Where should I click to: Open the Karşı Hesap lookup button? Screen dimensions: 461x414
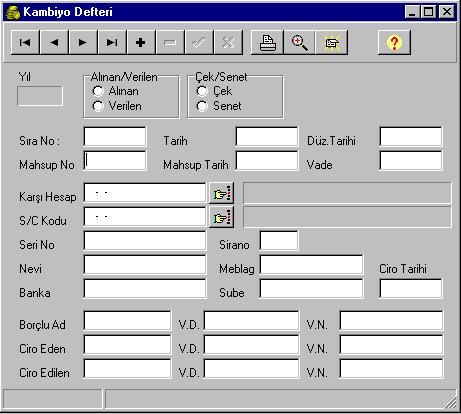221,193
